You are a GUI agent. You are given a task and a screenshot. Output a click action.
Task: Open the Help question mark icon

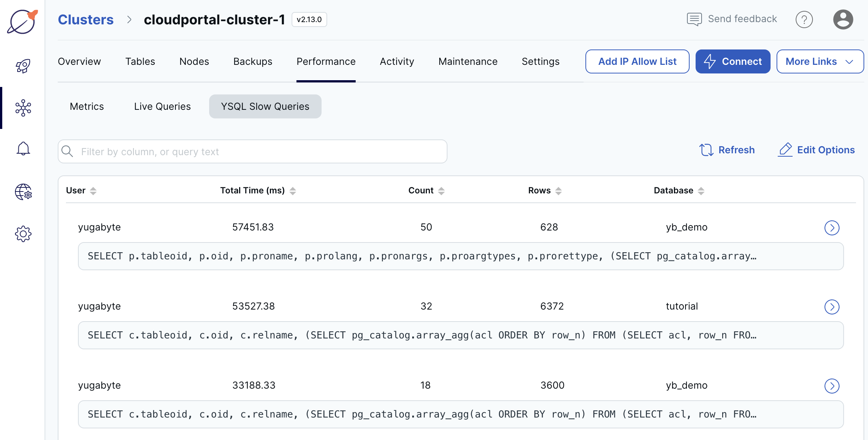tap(804, 19)
